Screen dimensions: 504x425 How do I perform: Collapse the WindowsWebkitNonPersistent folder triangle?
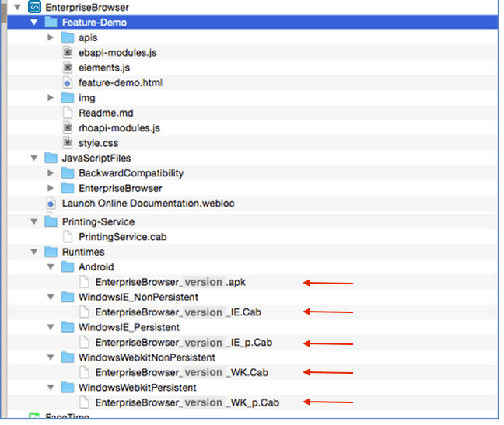coord(51,357)
